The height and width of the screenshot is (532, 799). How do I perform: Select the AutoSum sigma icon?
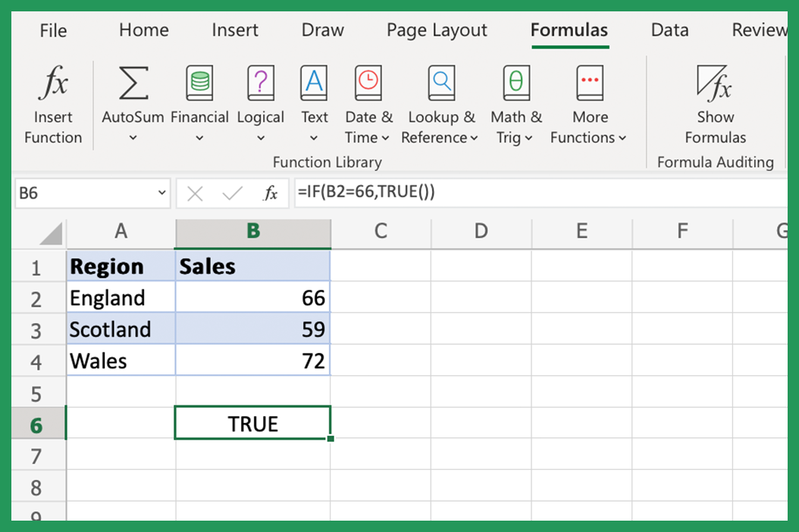tap(133, 83)
